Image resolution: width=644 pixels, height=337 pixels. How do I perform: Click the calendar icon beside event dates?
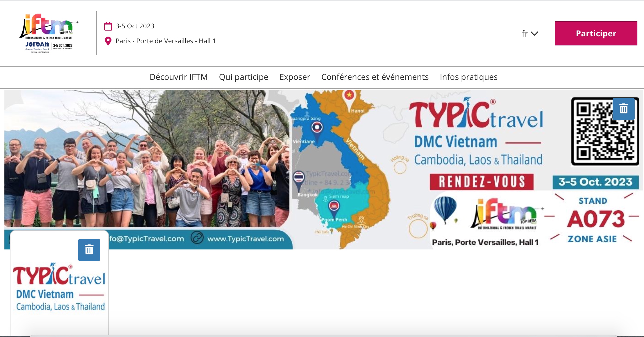(108, 26)
